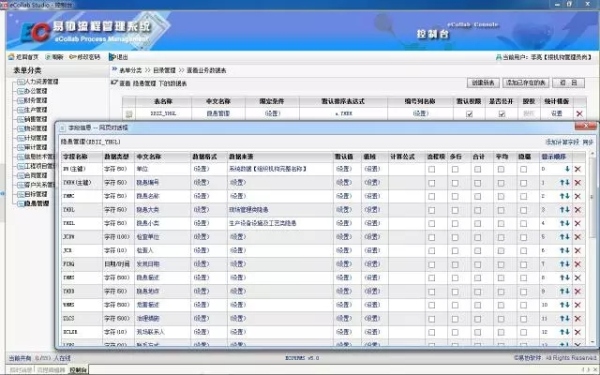Image resolution: width=600 pixels, height=375 pixels.
Task: Select 隐患管理 in the category tree
Action: (x=37, y=204)
